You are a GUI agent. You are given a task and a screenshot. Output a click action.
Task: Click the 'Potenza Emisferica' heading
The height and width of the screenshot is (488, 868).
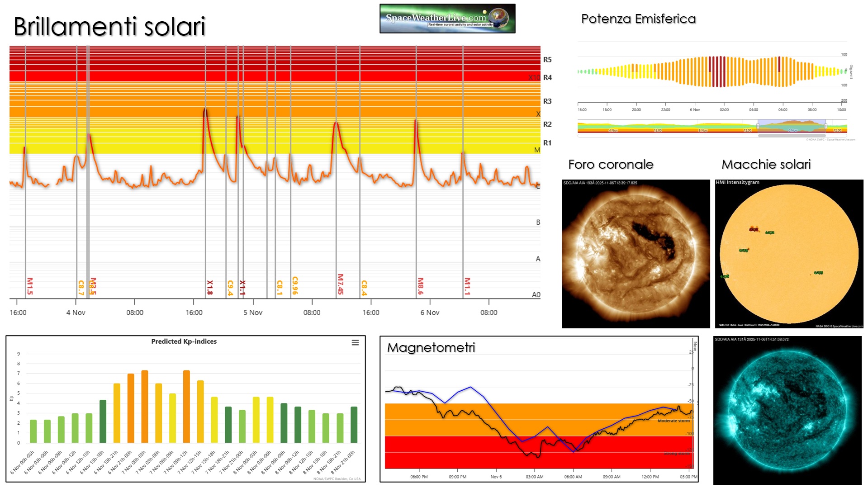(638, 19)
